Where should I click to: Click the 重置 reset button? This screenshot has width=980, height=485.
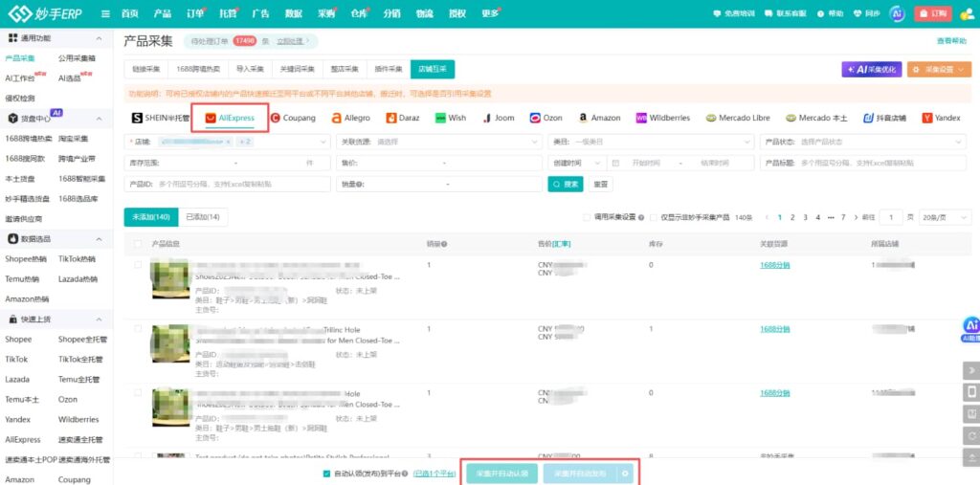point(600,185)
